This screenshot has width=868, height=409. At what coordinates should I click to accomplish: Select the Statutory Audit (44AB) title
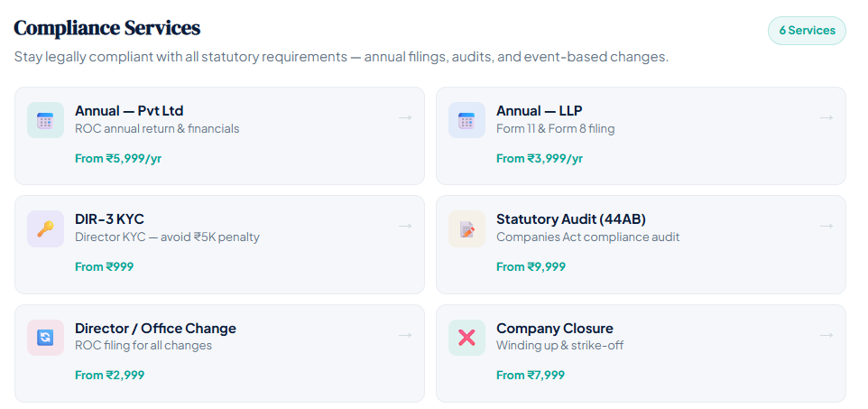[x=570, y=219]
